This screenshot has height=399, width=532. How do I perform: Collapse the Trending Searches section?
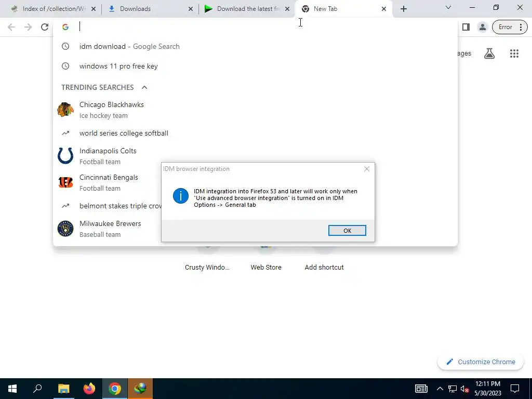(x=144, y=87)
